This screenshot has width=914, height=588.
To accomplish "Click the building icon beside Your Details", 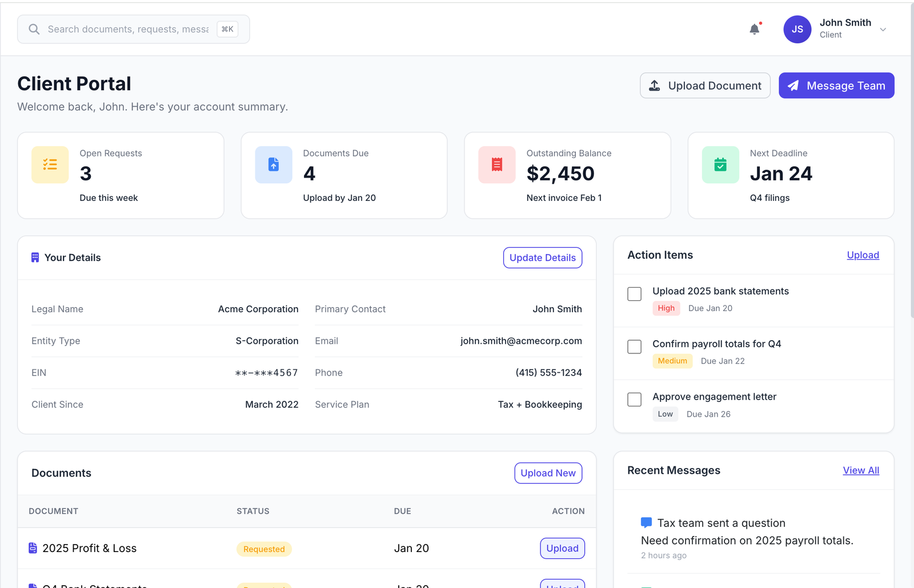I will 34,257.
